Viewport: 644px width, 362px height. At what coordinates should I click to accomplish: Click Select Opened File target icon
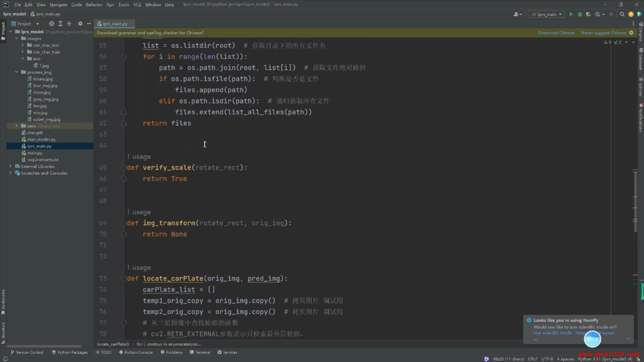tap(51, 24)
